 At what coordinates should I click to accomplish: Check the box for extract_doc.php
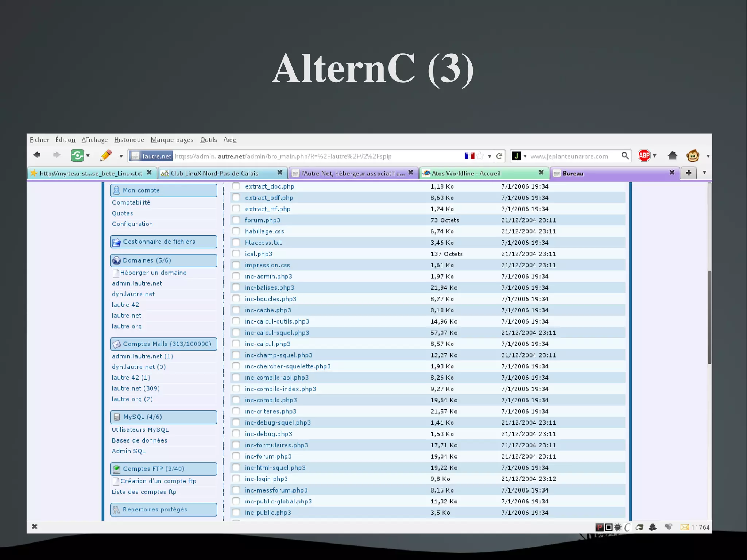pyautogui.click(x=236, y=186)
